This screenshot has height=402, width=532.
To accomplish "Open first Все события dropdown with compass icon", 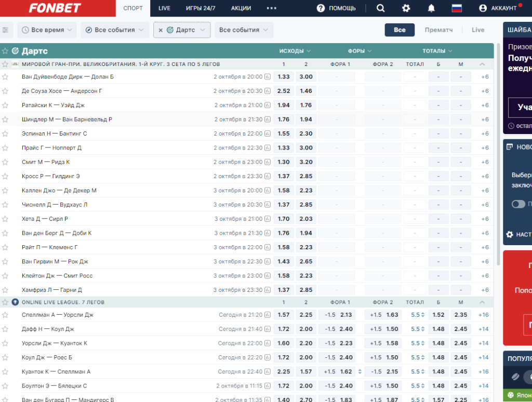I will [x=115, y=30].
